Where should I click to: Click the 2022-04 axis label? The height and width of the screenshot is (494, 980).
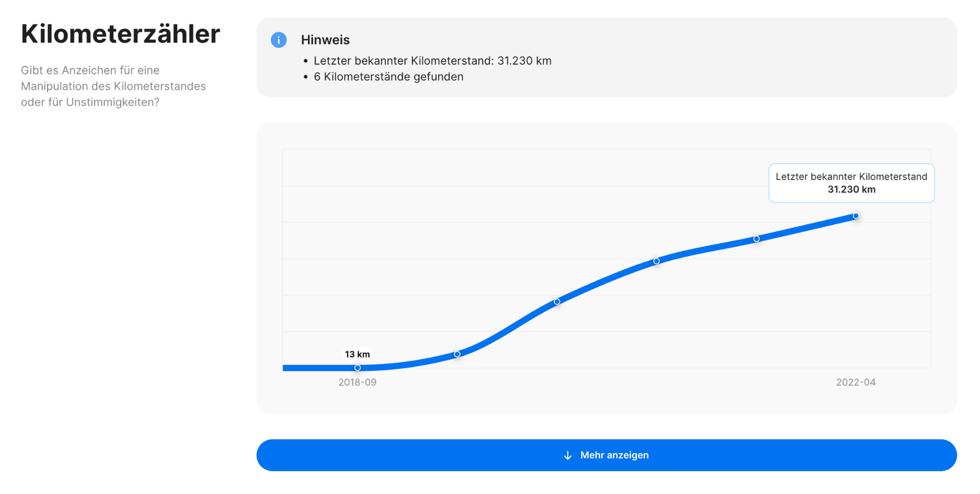pyautogui.click(x=856, y=382)
